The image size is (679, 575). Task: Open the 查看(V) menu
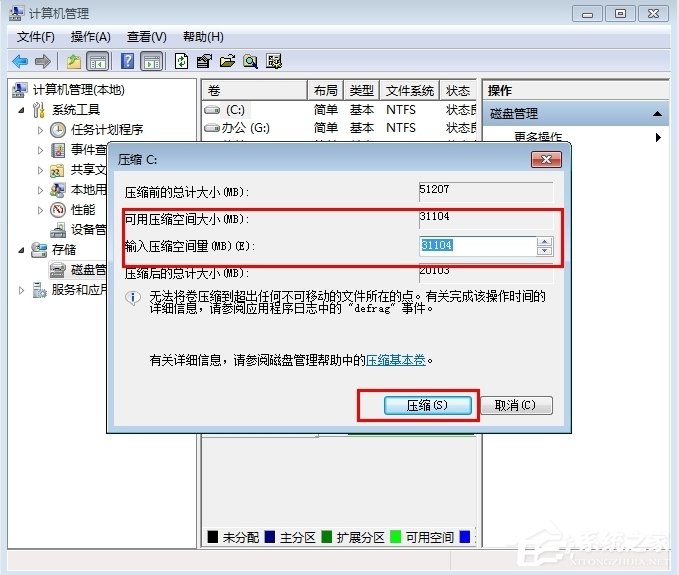click(146, 37)
